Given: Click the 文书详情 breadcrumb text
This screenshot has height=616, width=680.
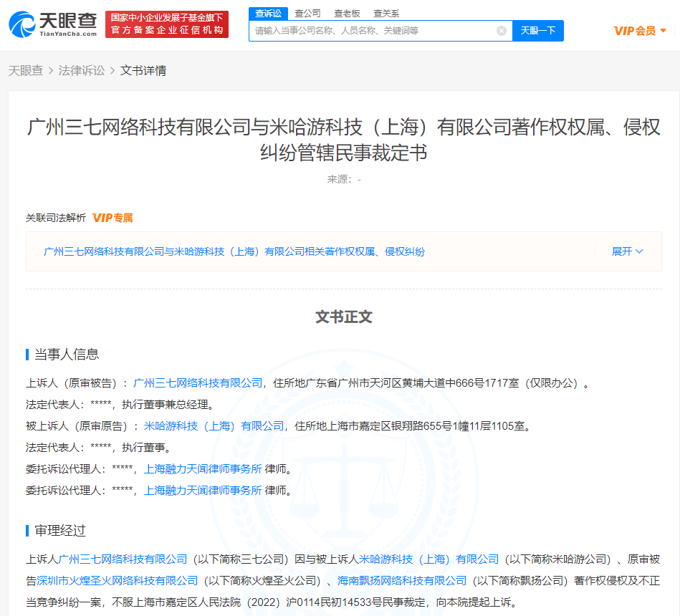Looking at the screenshot, I should 143,71.
